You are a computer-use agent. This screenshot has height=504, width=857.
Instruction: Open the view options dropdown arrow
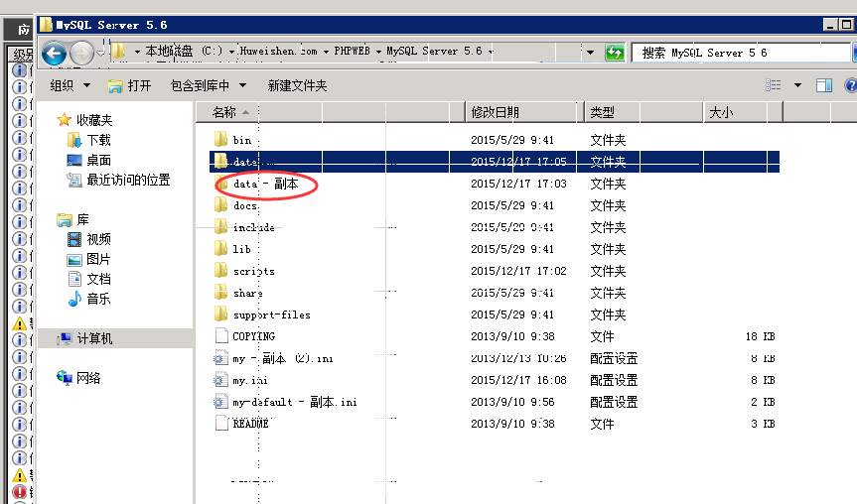point(798,85)
